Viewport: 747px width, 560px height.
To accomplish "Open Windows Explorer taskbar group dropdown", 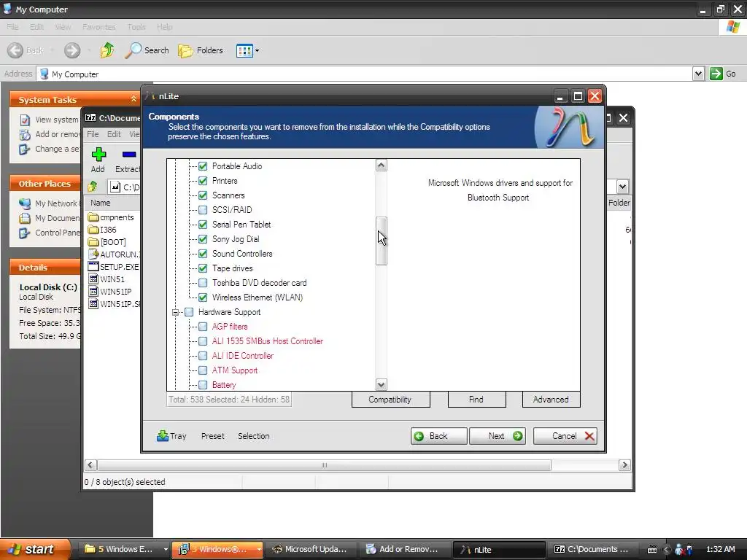I will tap(166, 549).
